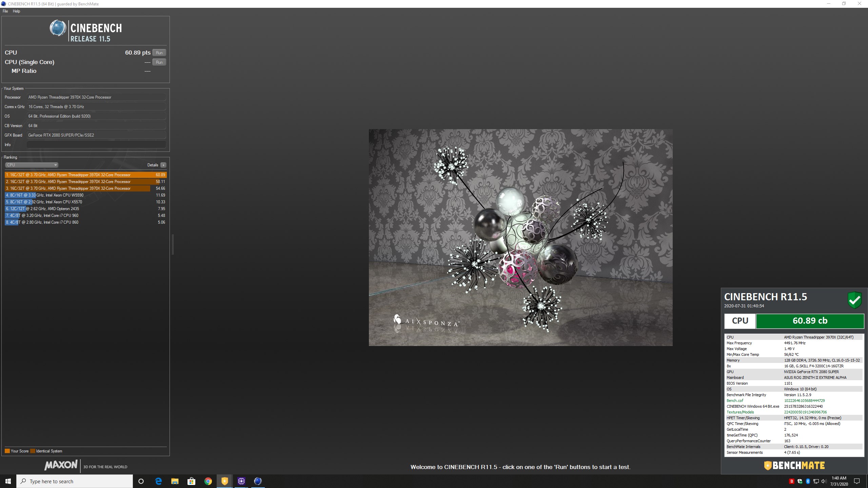Select the Core i7 CPU 960 row
The image size is (868, 488).
click(86, 216)
